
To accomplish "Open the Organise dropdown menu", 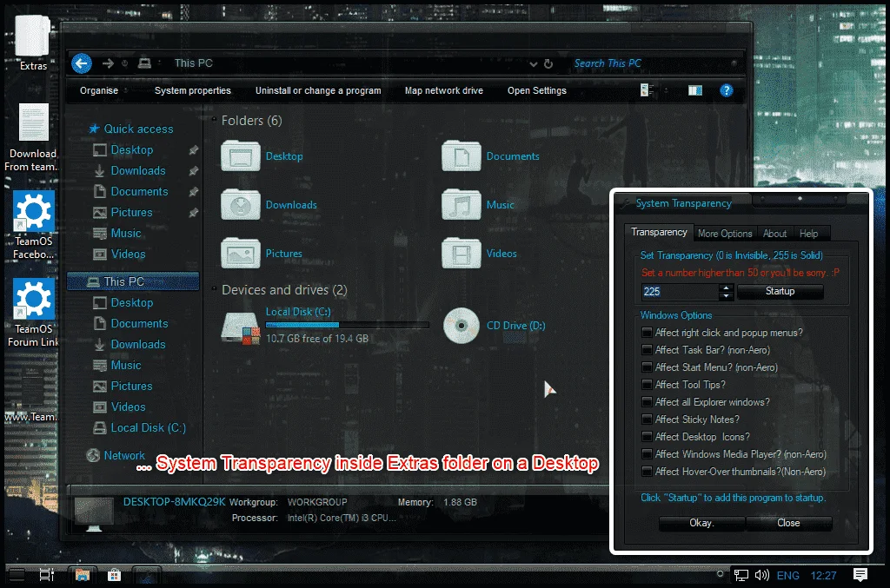I will click(x=103, y=90).
